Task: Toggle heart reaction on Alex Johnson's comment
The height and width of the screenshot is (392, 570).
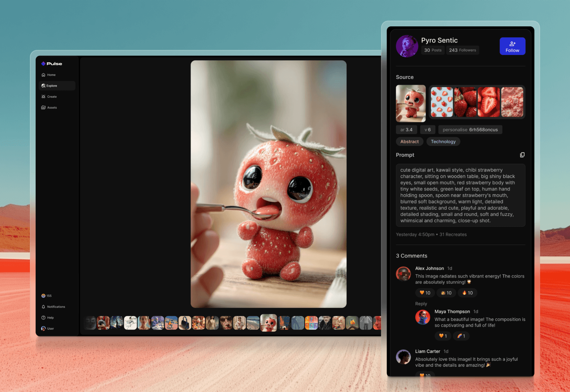Action: (425, 293)
